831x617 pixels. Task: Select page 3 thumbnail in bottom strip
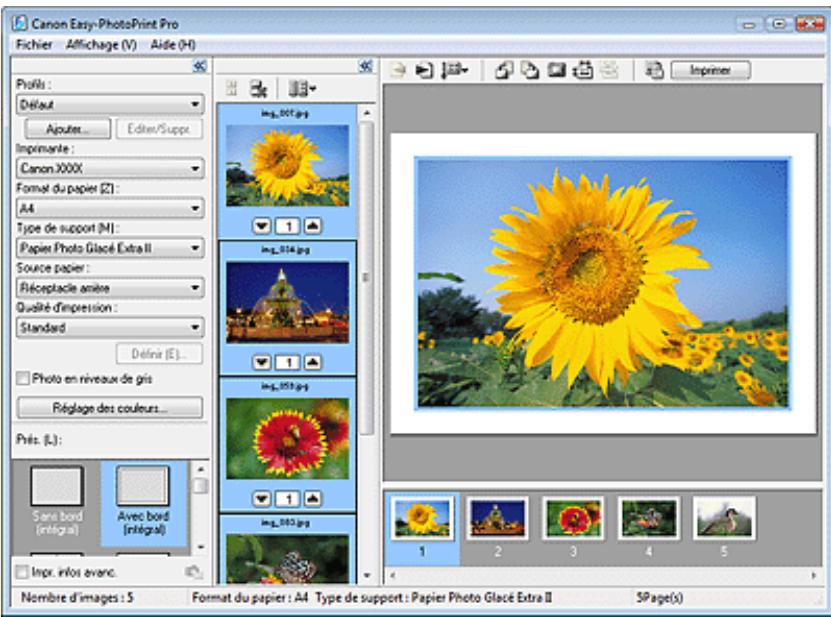tap(573, 518)
